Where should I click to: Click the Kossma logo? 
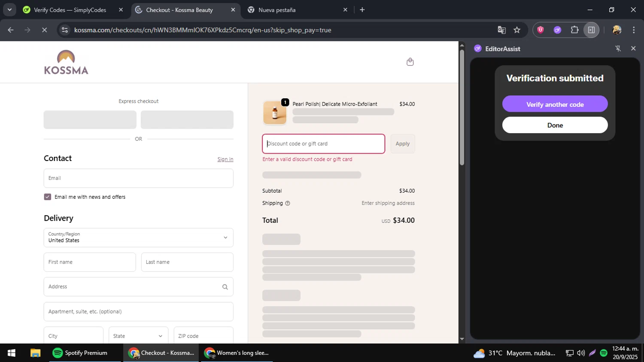[66, 62]
